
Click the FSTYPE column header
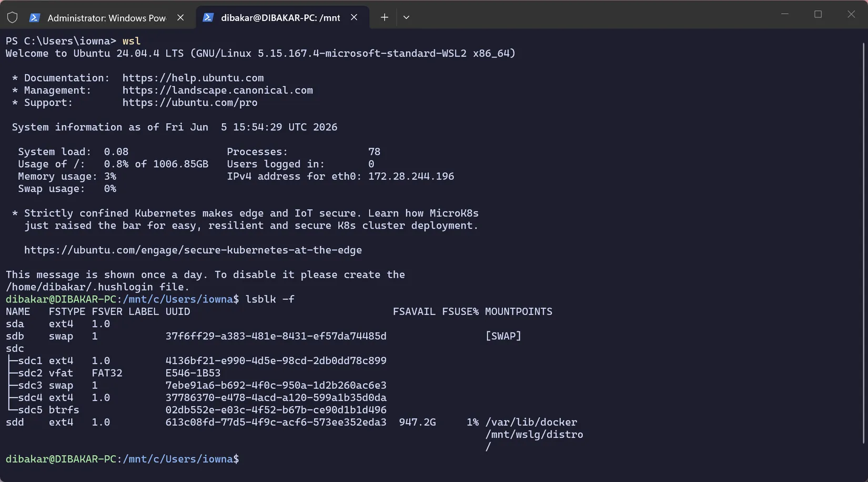pos(67,312)
